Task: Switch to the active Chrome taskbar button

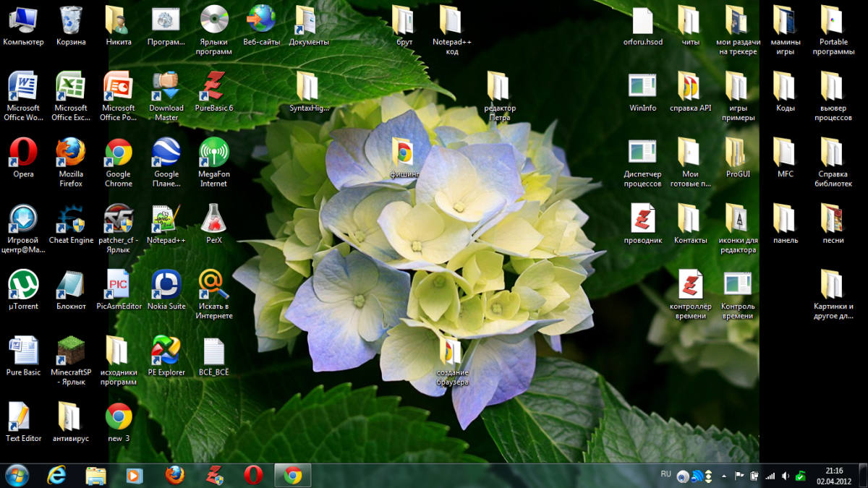Action: [x=293, y=475]
